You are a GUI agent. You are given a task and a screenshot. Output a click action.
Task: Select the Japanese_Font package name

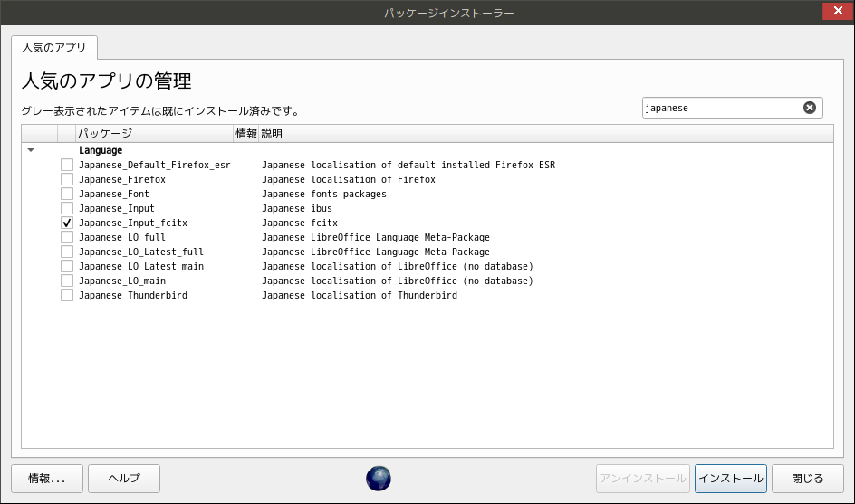click(x=114, y=194)
